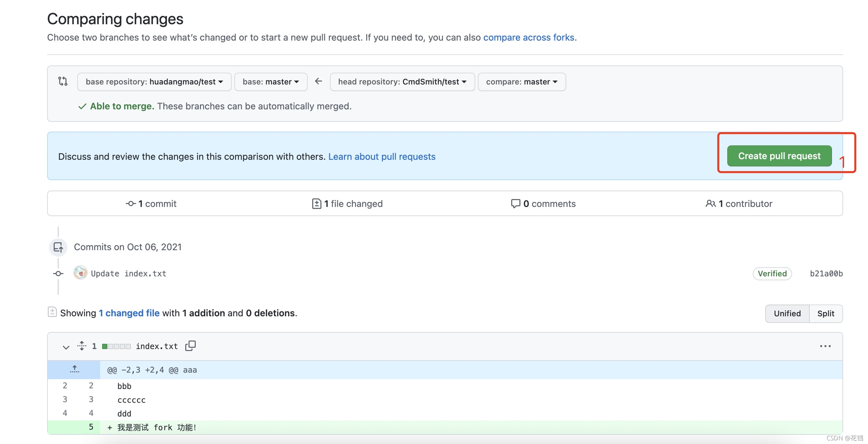Click the commit author avatar
868x444 pixels.
coord(80,273)
